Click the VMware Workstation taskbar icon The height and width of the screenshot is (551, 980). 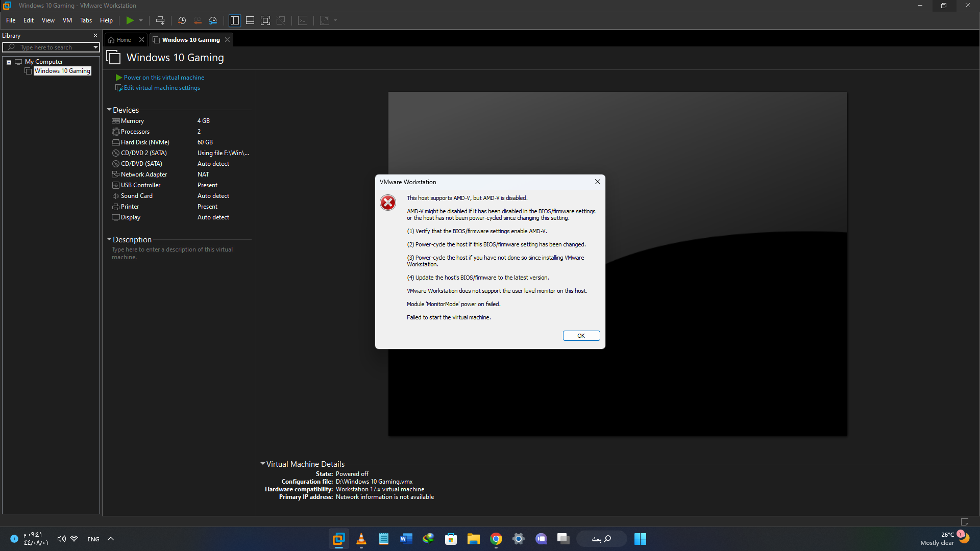click(x=339, y=539)
